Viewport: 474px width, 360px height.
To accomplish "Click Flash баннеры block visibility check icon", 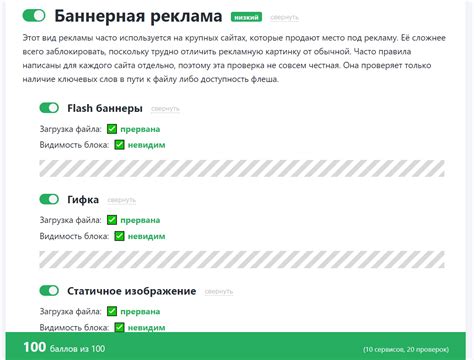I will coord(119,145).
